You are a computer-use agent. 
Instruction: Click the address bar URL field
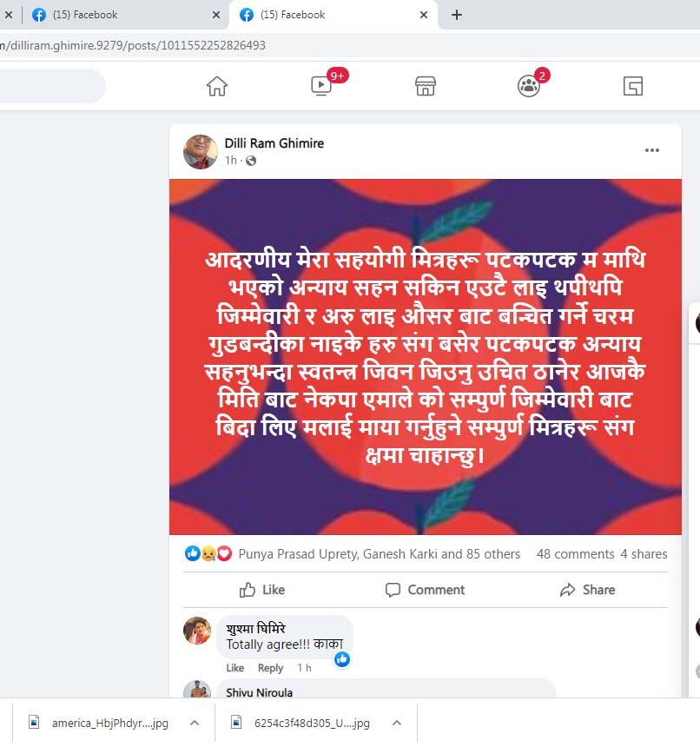pos(350,46)
